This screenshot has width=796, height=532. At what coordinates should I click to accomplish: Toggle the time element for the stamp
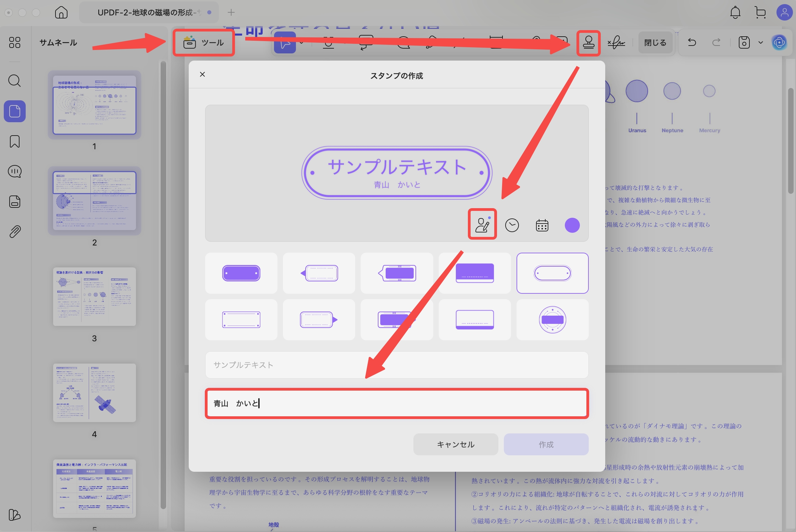point(512,225)
